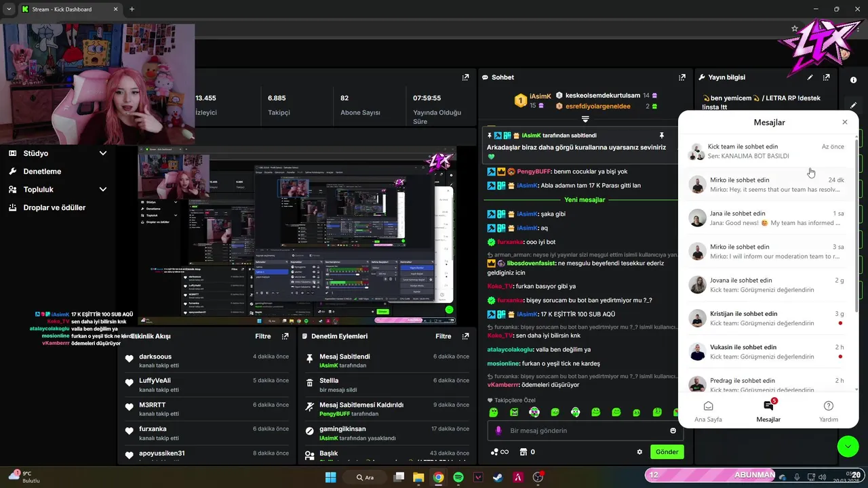Screen dimensions: 868x488
Task: Filter the Denetim Eylemleri list
Action: [x=443, y=336]
